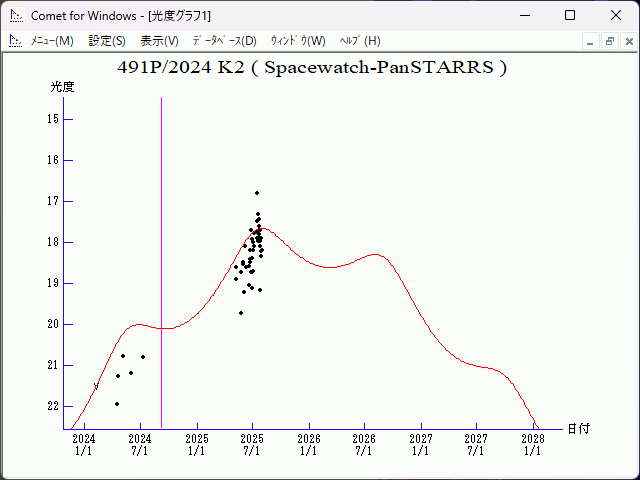Close the inner 光度グラフ1 document window
Viewport: 640px width, 480px height.
629,42
